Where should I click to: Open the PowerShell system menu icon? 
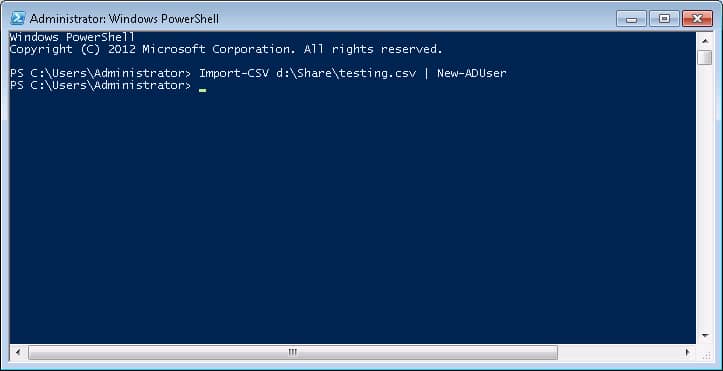(x=18, y=18)
